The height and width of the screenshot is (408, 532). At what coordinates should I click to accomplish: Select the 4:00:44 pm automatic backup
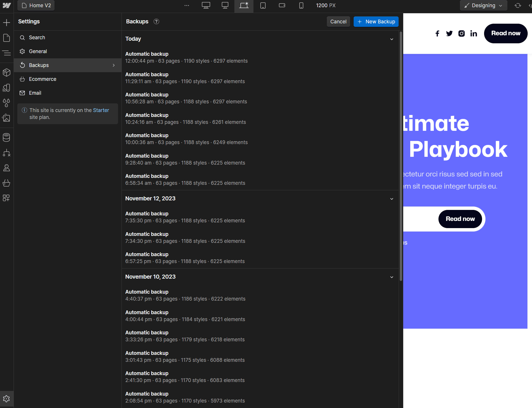coord(260,316)
